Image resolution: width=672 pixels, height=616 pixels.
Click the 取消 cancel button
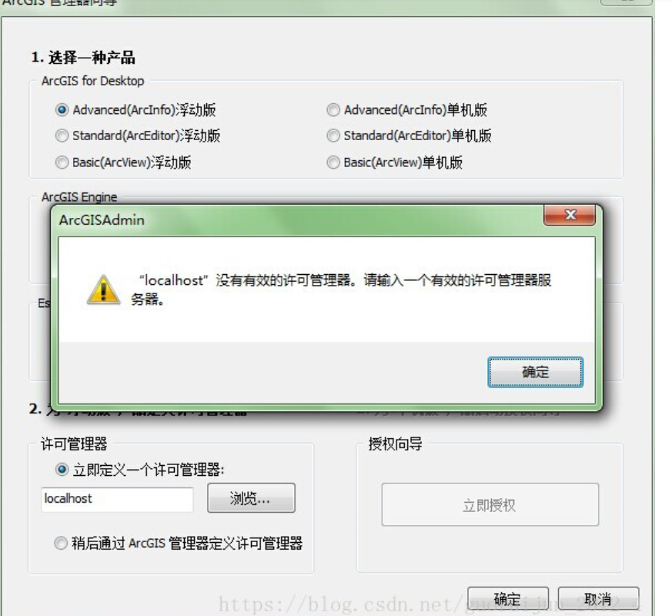pyautogui.click(x=598, y=598)
